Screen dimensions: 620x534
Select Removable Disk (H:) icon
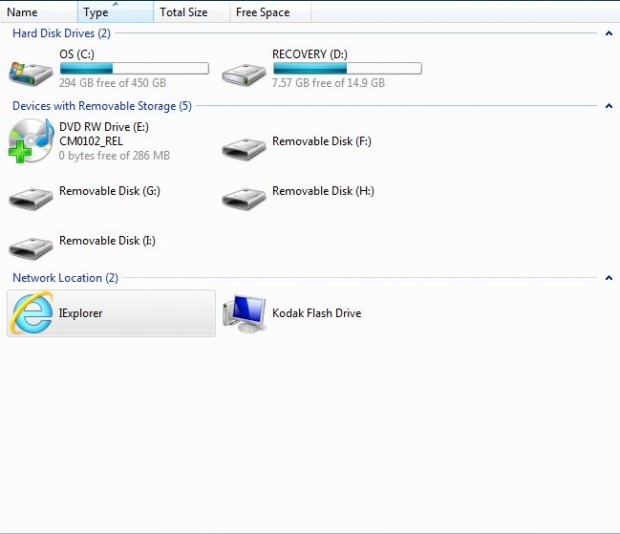click(243, 197)
